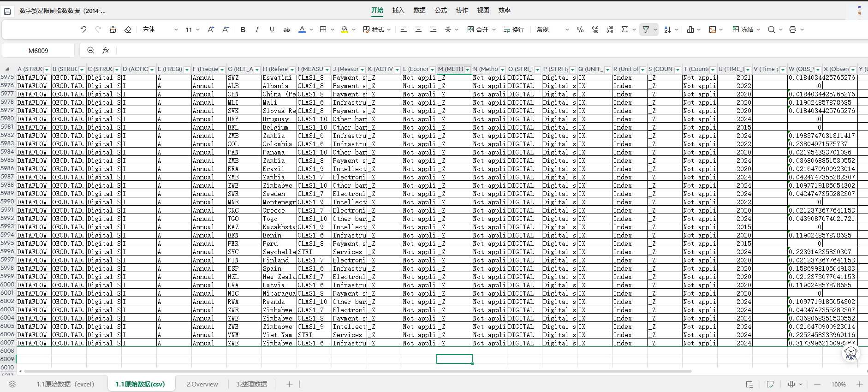Click the cell reference box showing M6009

[x=38, y=51]
